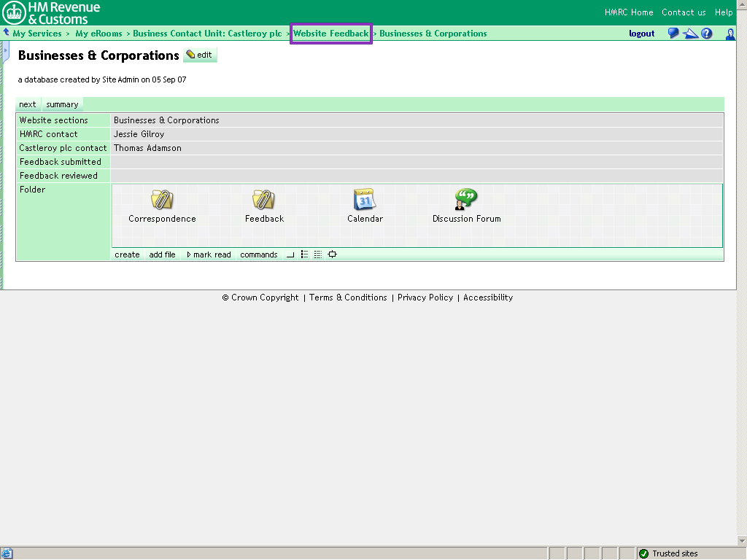The image size is (747, 560).
Task: Open the Calendar icon
Action: (364, 199)
